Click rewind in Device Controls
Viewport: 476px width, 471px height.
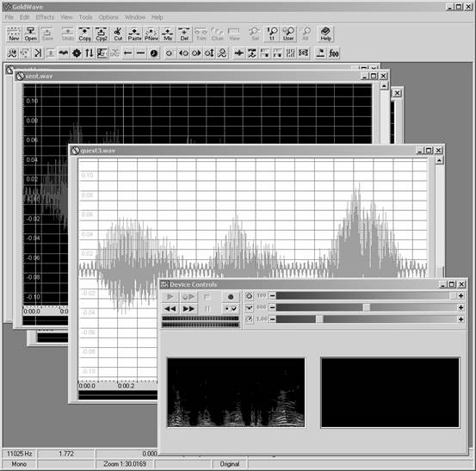pyautogui.click(x=170, y=309)
